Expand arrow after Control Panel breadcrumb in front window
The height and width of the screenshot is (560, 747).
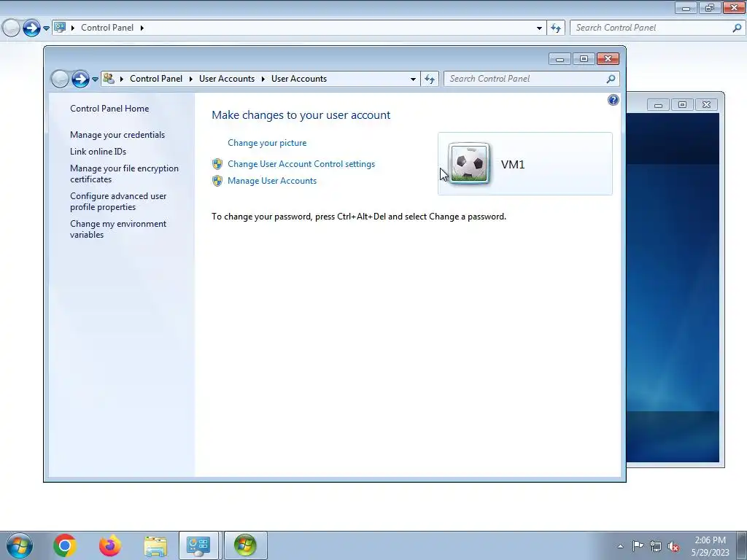190,79
